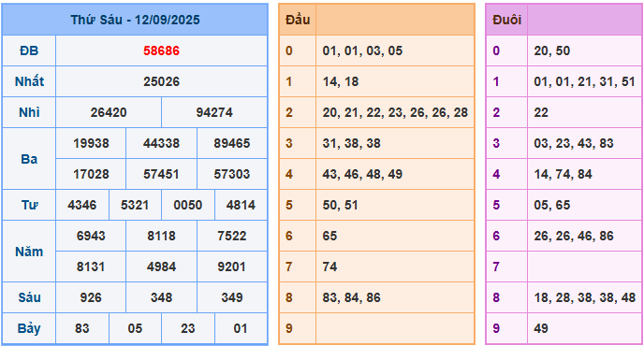Image resolution: width=644 pixels, height=346 pixels.
Task: Select first prize number 25026
Action: click(x=161, y=81)
